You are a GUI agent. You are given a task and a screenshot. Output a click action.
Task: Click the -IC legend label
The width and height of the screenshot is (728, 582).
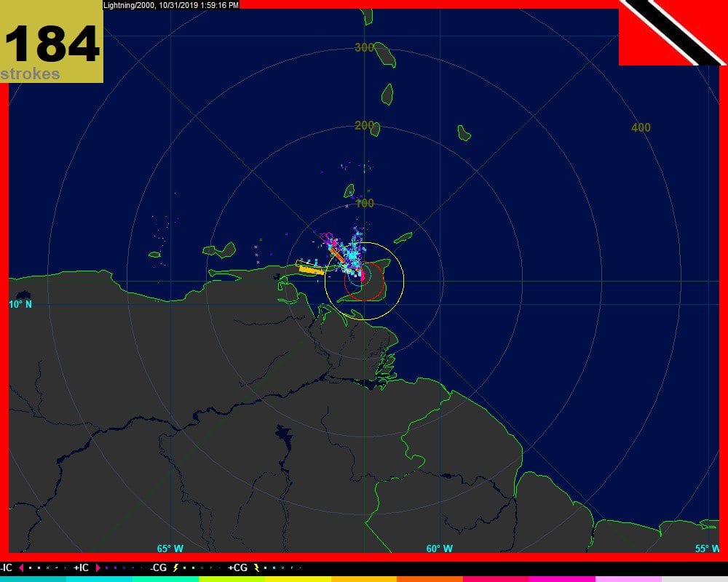pos(7,567)
